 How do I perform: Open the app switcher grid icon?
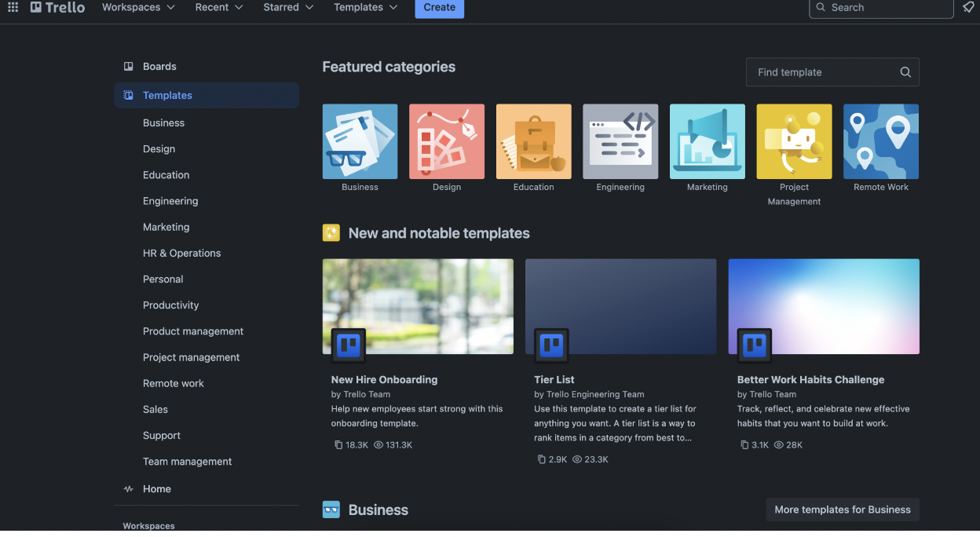(x=13, y=7)
